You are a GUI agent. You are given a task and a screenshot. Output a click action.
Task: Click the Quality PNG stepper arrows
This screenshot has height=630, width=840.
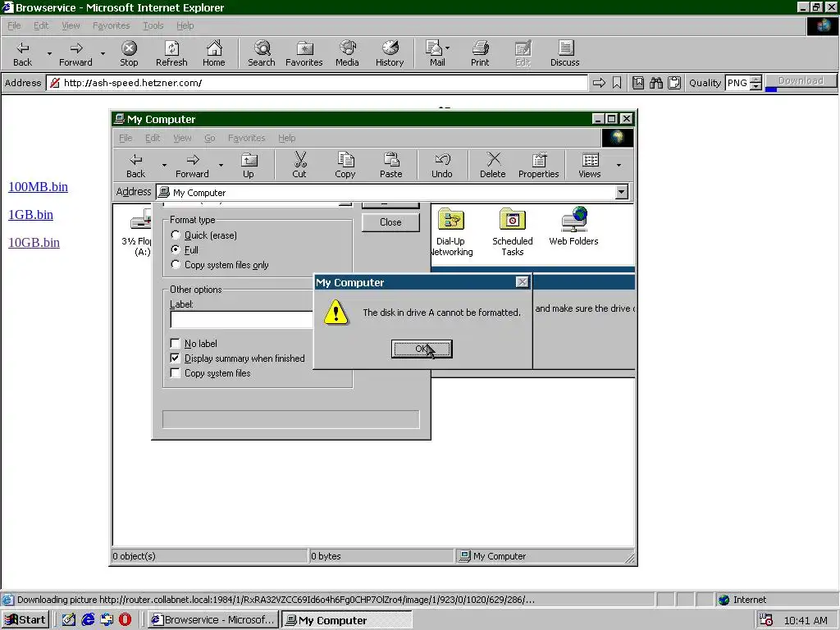pos(756,83)
